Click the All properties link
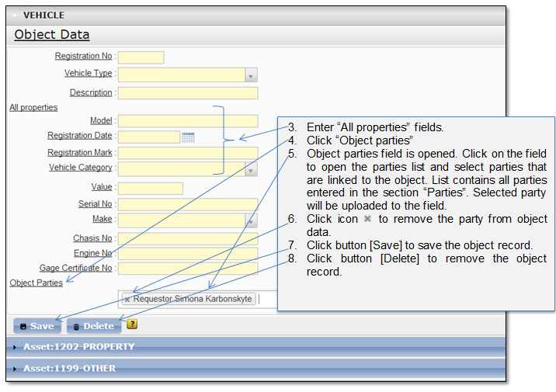This screenshot has height=392, width=556. pyautogui.click(x=33, y=107)
